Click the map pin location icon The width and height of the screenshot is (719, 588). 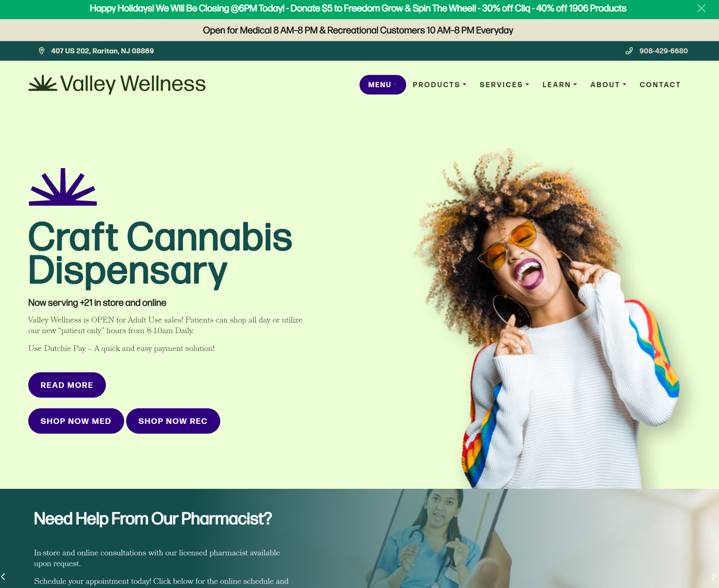point(41,51)
